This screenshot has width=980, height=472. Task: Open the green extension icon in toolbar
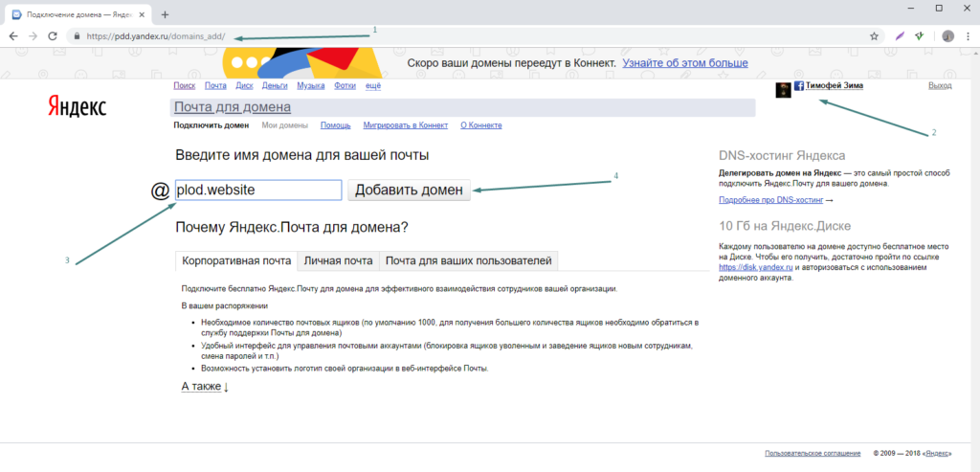(x=920, y=36)
